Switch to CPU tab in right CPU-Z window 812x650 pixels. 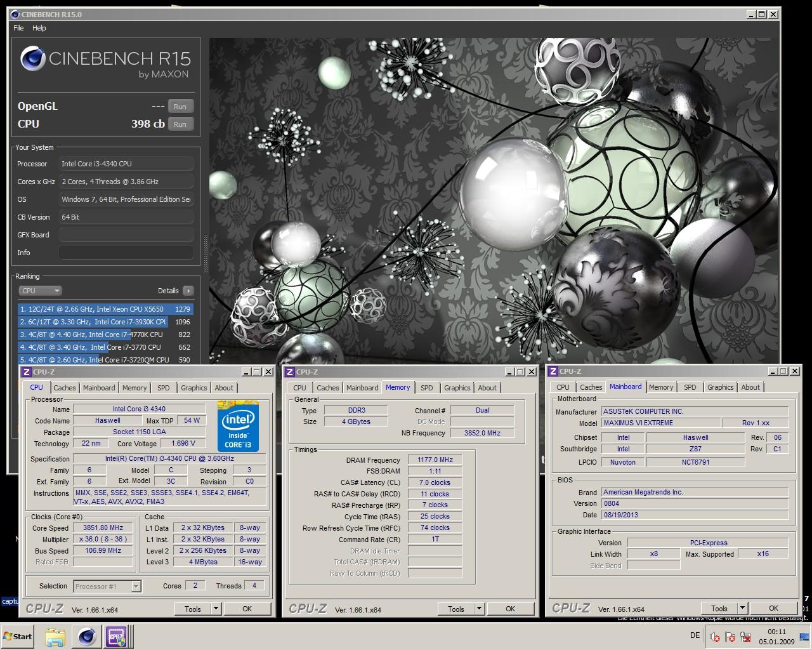coord(563,387)
